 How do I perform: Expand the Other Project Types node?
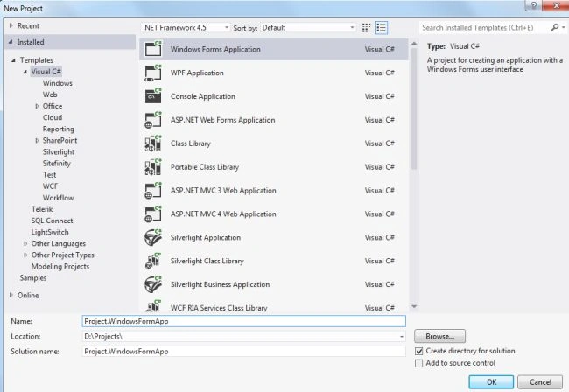(25, 255)
